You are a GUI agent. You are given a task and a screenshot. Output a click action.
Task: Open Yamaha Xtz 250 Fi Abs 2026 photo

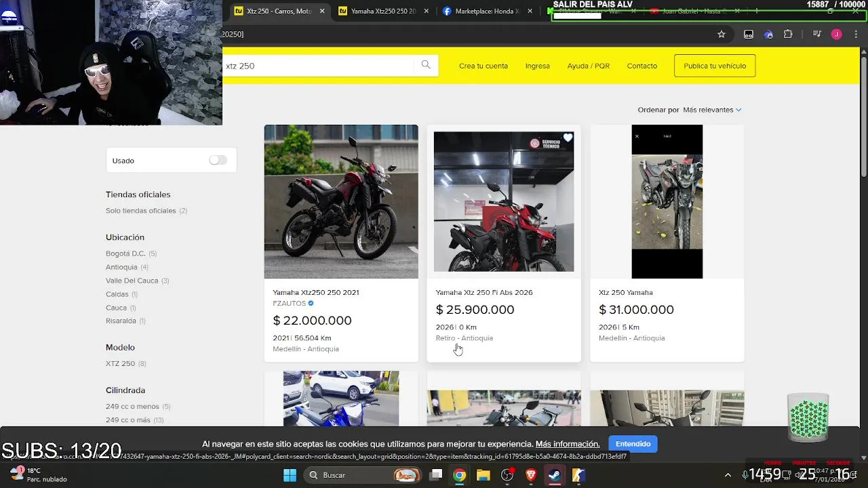[504, 201]
